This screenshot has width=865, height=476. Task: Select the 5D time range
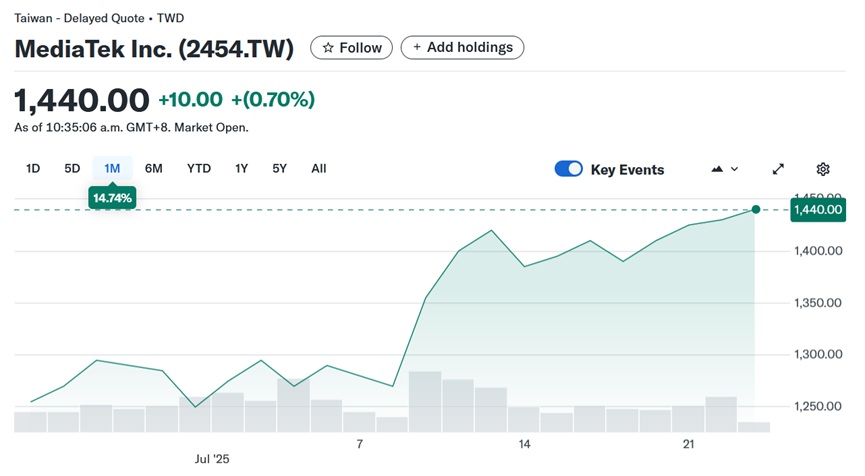(x=72, y=168)
